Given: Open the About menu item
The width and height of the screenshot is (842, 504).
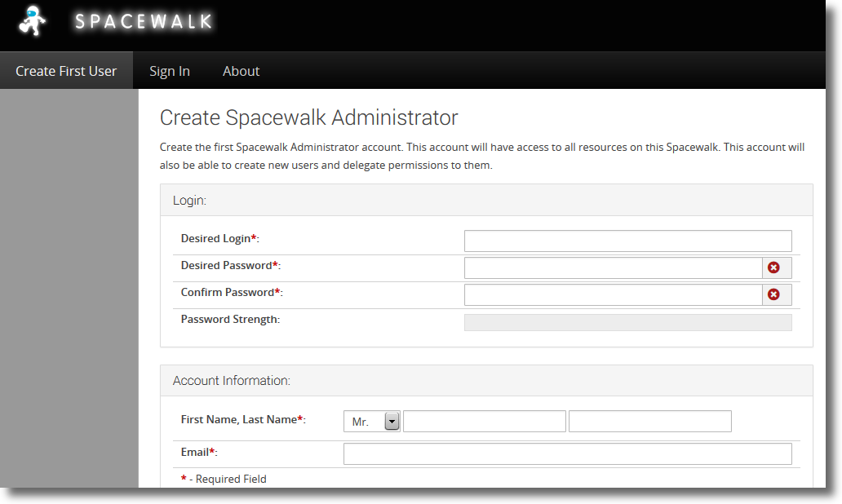Looking at the screenshot, I should tap(242, 71).
